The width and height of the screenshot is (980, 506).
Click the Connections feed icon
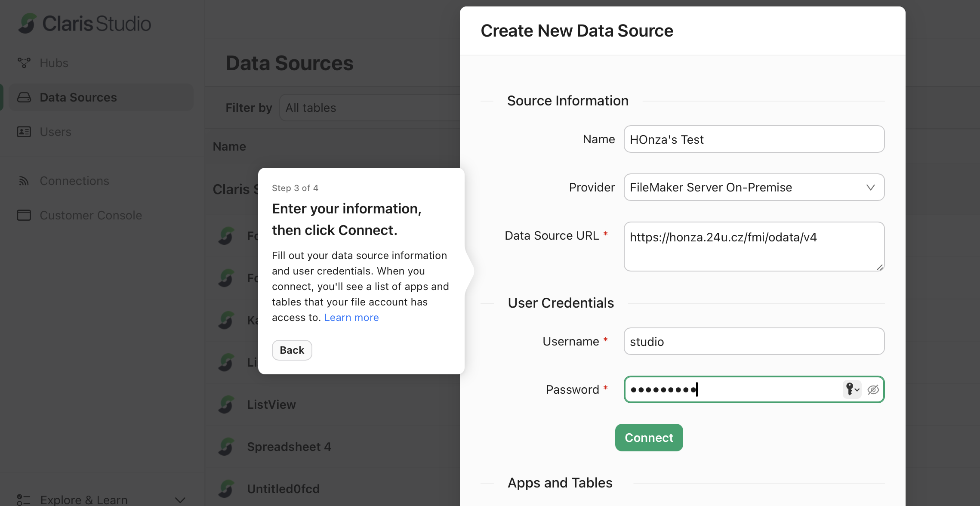pos(24,181)
